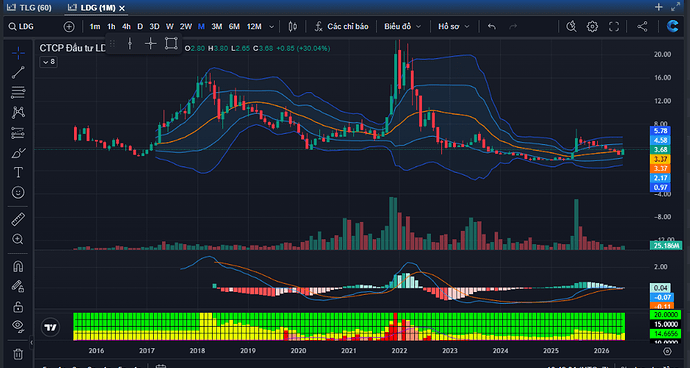Click the undo arrow
690x368 pixels.
(x=492, y=26)
